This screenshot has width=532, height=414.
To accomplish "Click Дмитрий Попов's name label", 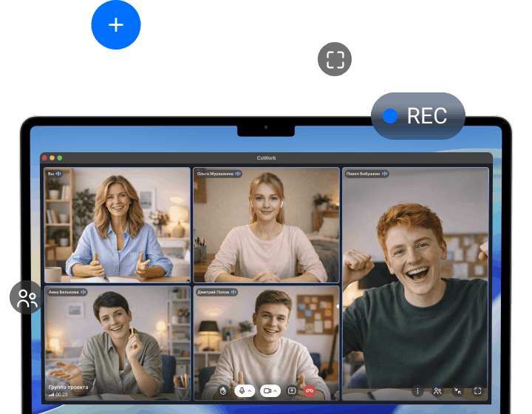I will click(213, 292).
